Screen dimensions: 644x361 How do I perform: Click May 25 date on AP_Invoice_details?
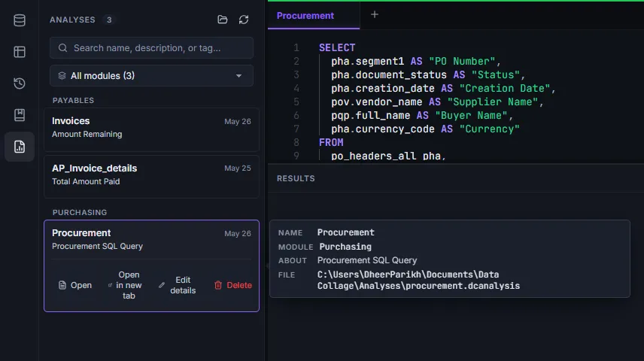pyautogui.click(x=238, y=168)
